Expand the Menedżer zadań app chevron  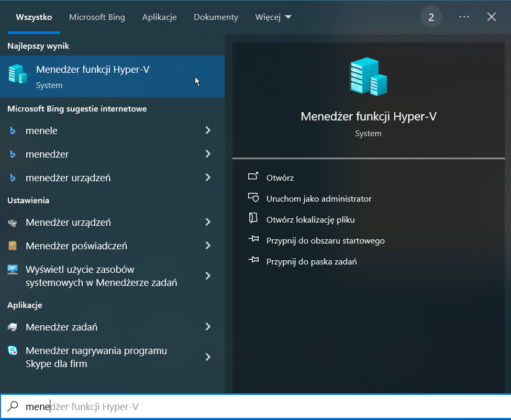[x=208, y=327]
